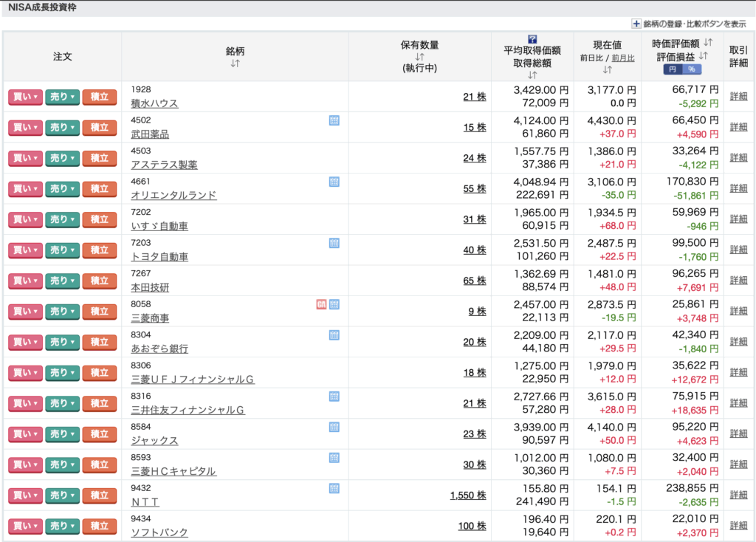Open calendar icon for 三菱商事 row
The width and height of the screenshot is (756, 542).
334,304
